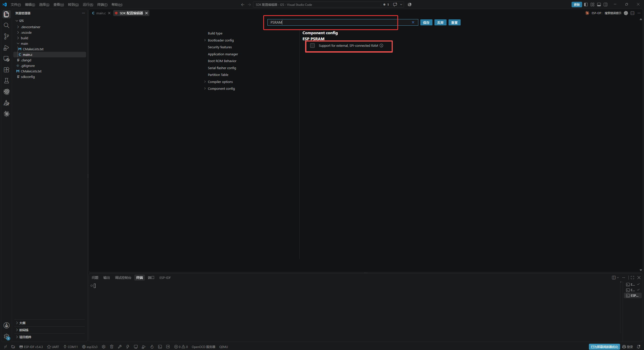Toggle the secondary sidebar layout icon
Image resolution: width=644 pixels, height=350 pixels.
[x=606, y=5]
